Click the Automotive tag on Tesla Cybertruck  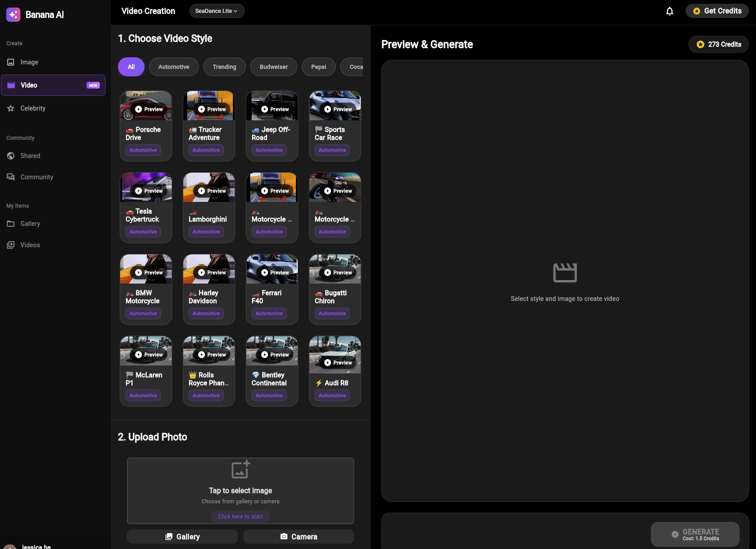[x=143, y=232]
